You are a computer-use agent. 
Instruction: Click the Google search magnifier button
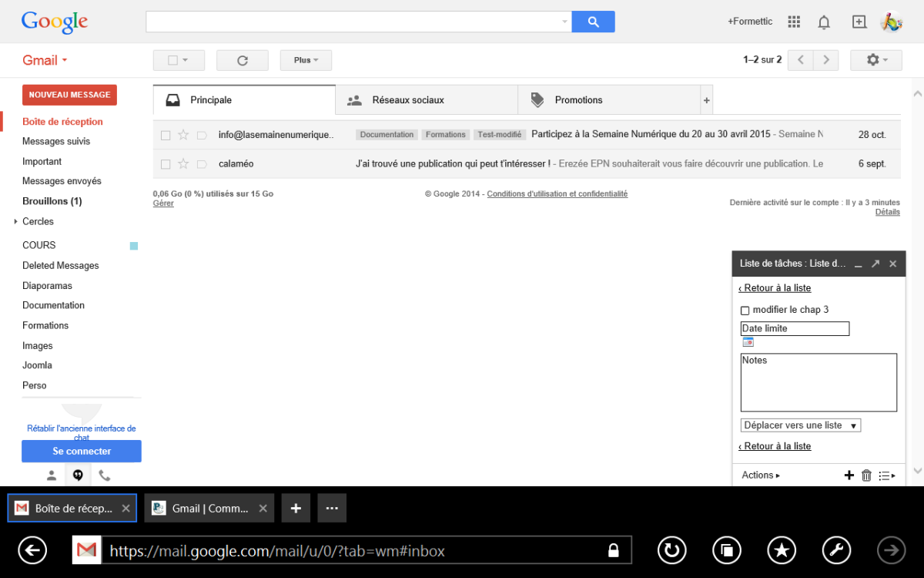pos(593,22)
